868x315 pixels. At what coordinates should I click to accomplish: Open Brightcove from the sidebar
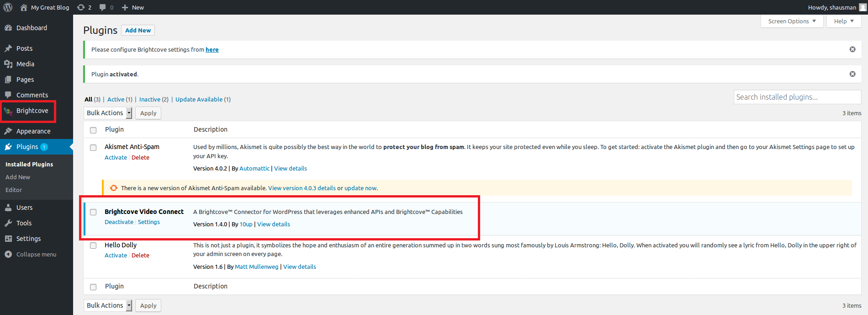click(32, 111)
